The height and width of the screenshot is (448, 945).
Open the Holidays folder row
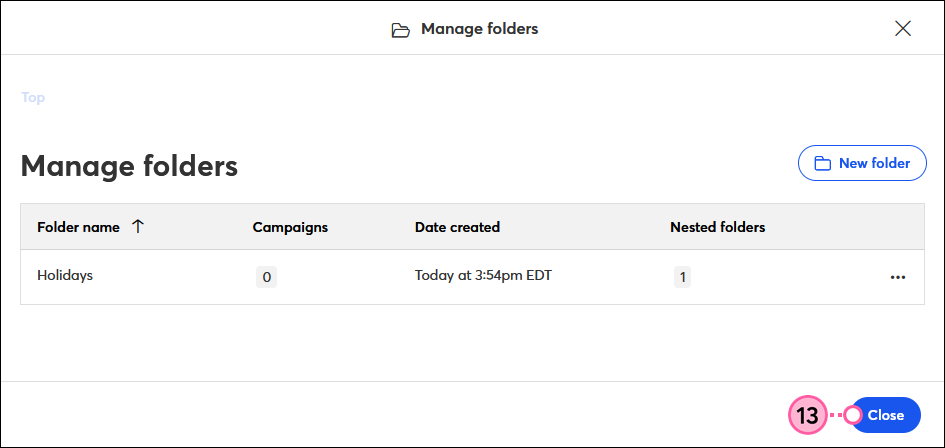[x=472, y=277]
